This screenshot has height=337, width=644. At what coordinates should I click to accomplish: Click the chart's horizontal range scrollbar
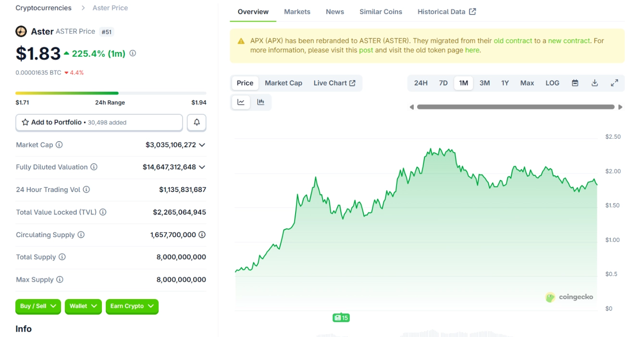(516, 107)
